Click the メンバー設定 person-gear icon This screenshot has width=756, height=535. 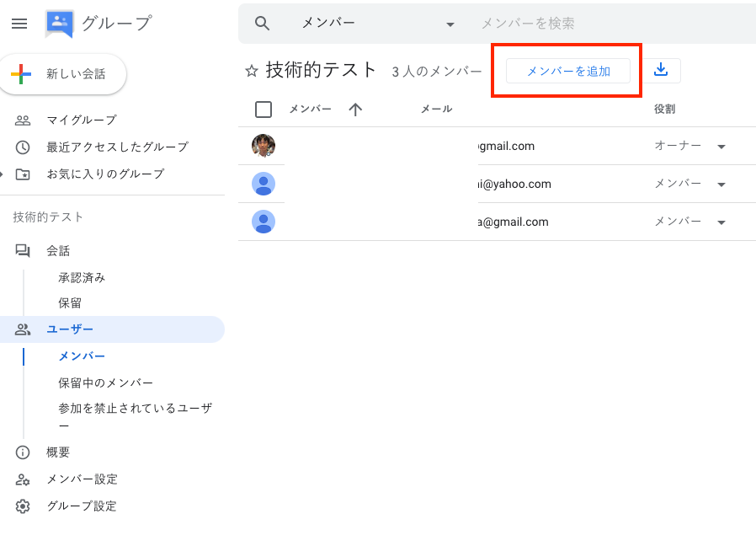[23, 479]
